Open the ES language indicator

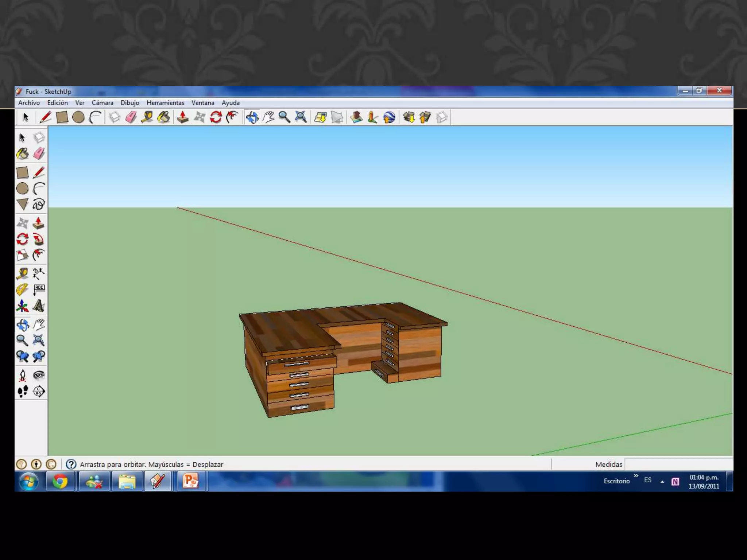(648, 480)
